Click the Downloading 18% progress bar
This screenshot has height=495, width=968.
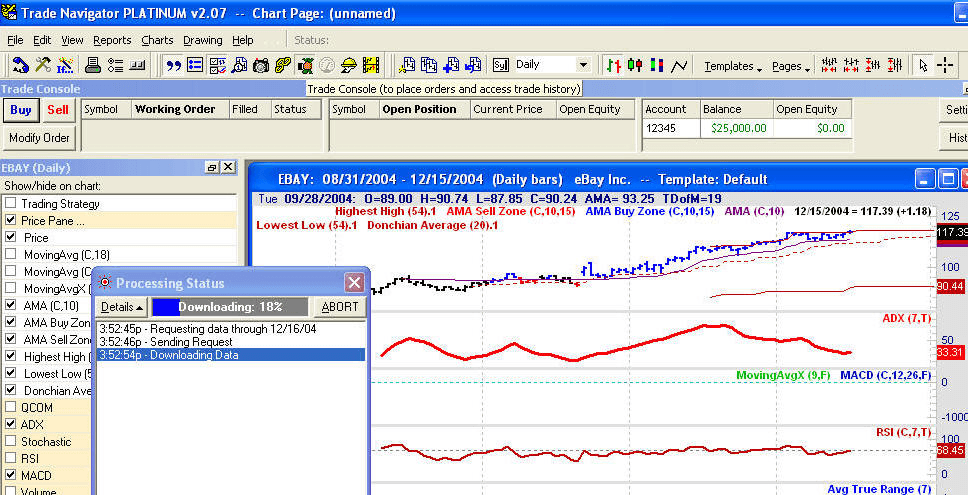click(x=230, y=307)
